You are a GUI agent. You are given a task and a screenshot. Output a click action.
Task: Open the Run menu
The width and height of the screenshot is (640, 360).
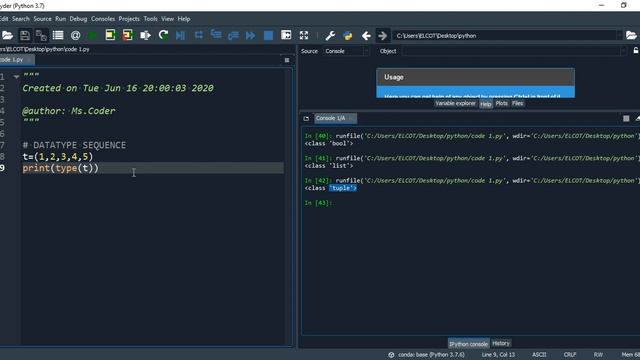pyautogui.click(x=60, y=19)
